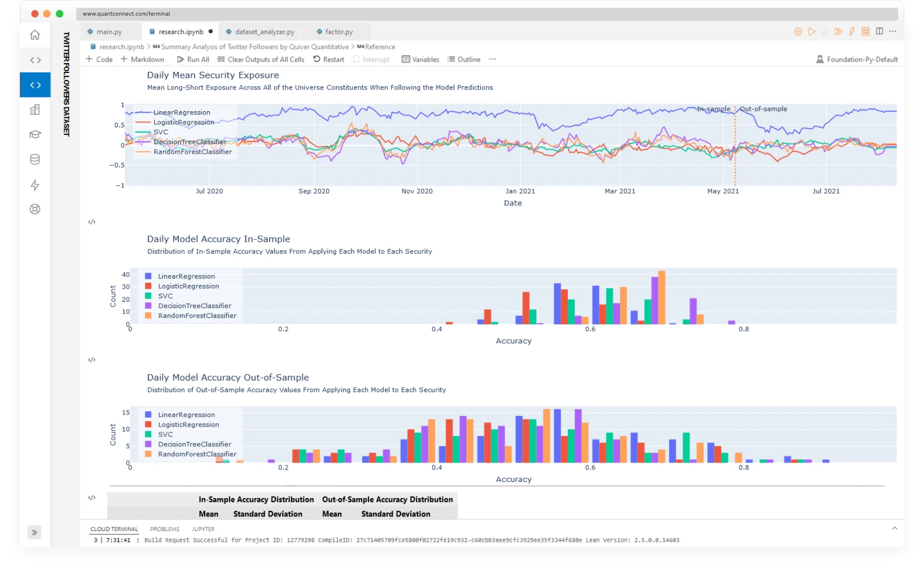Open the graduation cap learning icon
The height and width of the screenshot is (570, 924).
tap(35, 134)
